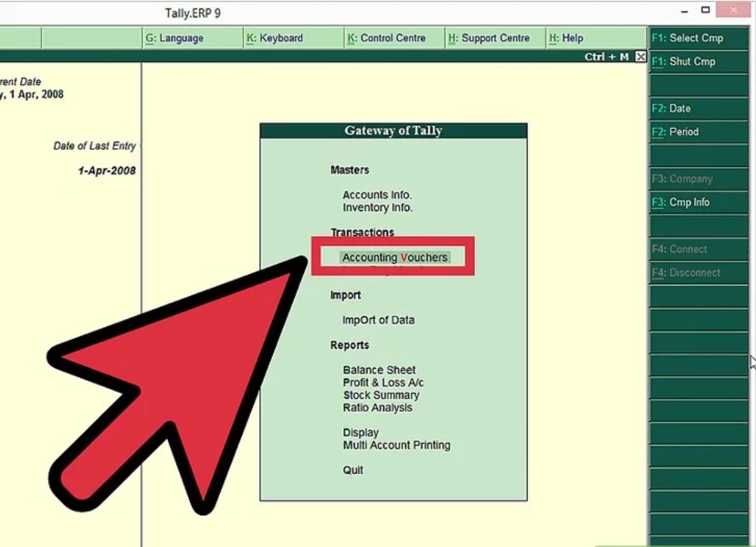Click the F2 Period button
The width and height of the screenshot is (756, 547).
pos(698,132)
